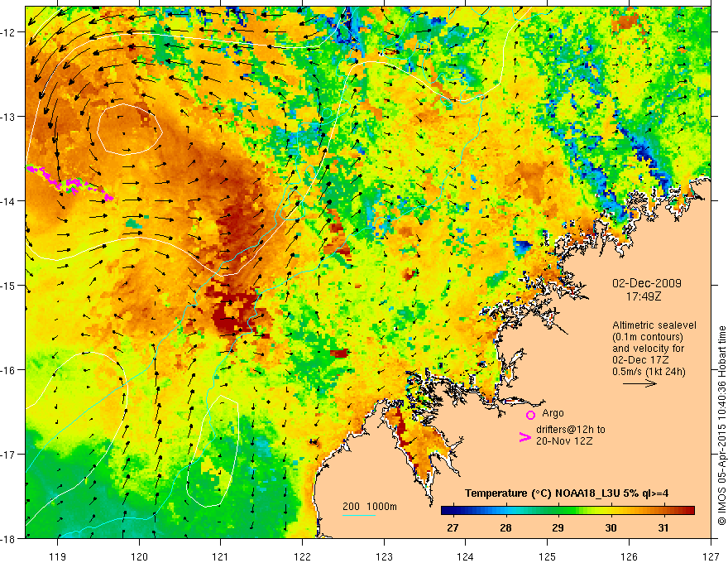Click the "and velocity for" caption line
Screen dimensions: 728x563
pos(648,348)
